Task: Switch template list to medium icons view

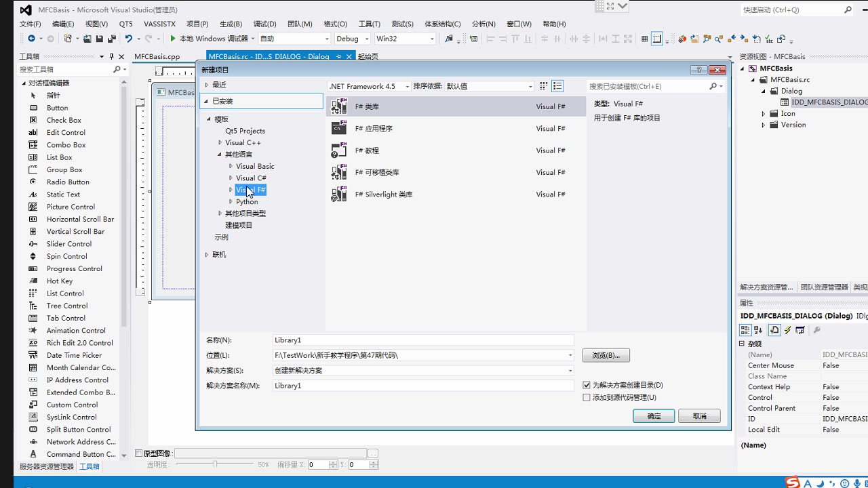Action: coord(557,86)
